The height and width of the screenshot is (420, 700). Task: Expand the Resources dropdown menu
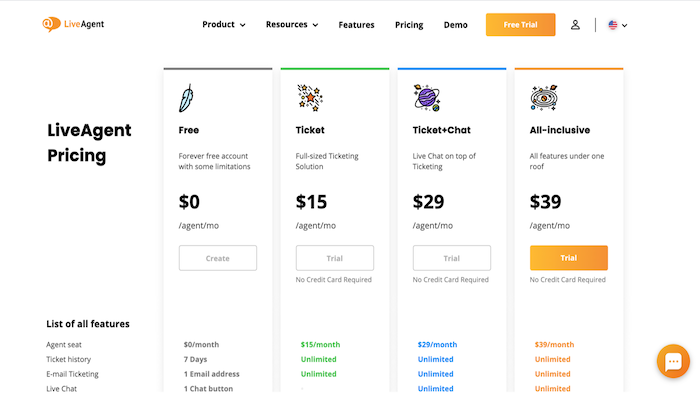[292, 25]
